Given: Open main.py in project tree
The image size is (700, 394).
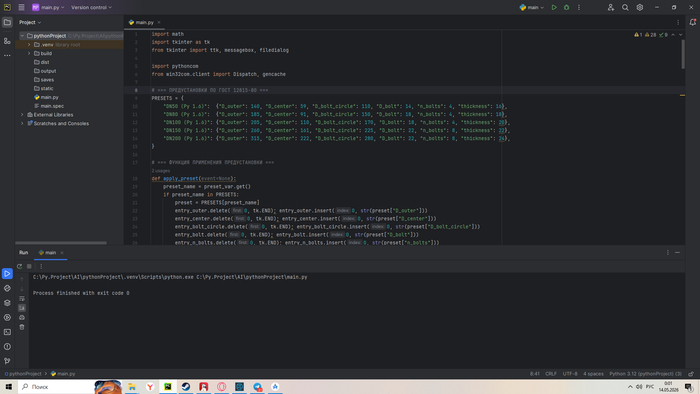Looking at the screenshot, I should [46, 97].
